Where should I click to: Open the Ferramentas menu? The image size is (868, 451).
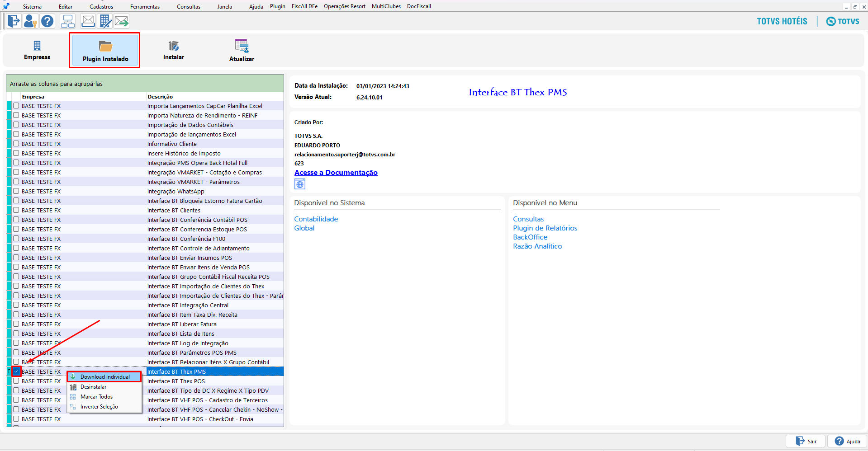pyautogui.click(x=145, y=6)
